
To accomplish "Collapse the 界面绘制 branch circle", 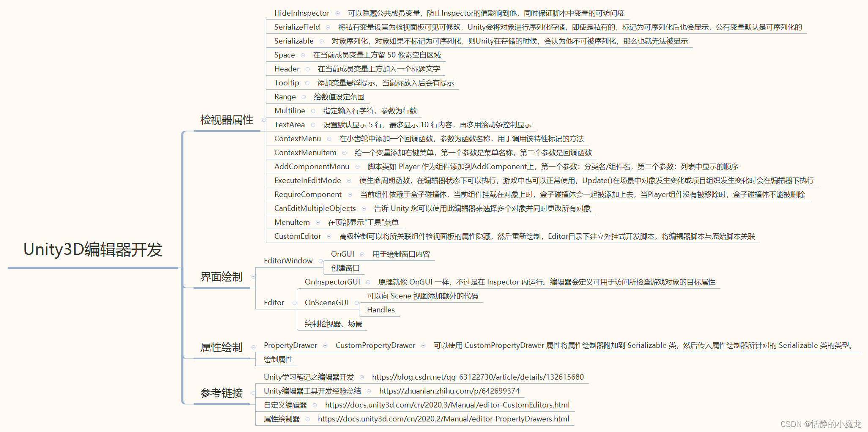I will [253, 277].
